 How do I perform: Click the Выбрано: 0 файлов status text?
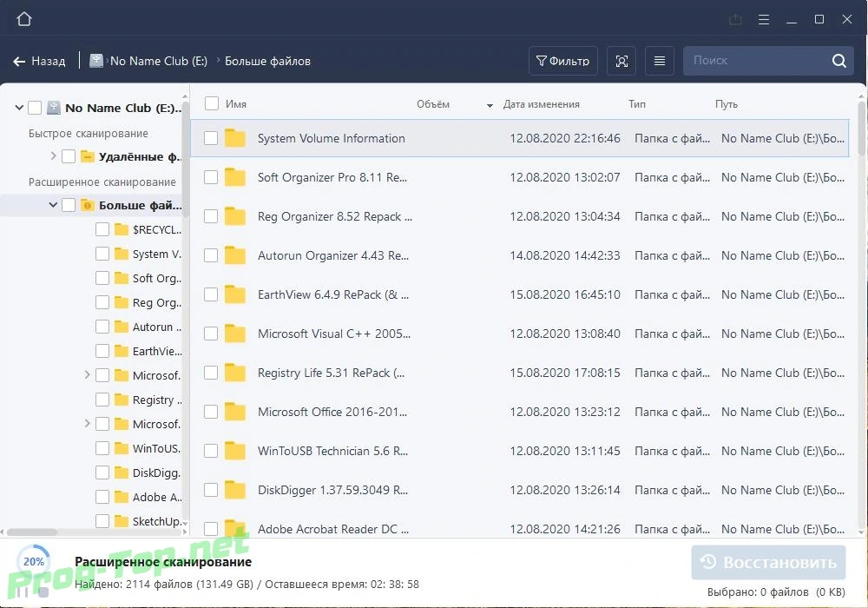pyautogui.click(x=776, y=592)
